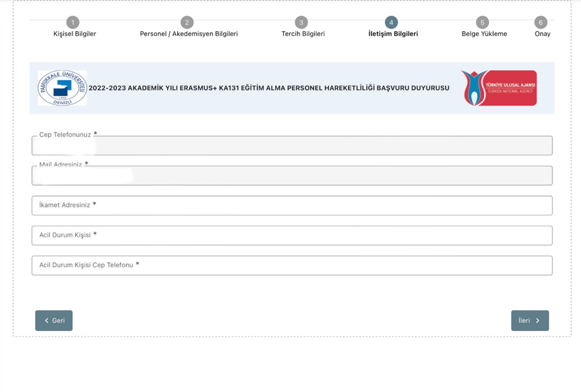Viewport: 581px width, 392px height.
Task: Go to Tercih Bilgileri step
Action: 303,34
